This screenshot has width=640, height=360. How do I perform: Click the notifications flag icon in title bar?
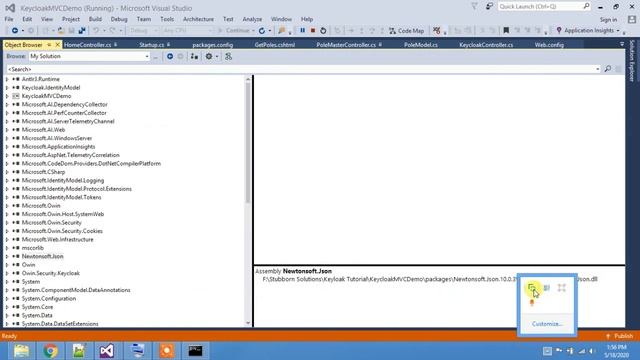(474, 7)
